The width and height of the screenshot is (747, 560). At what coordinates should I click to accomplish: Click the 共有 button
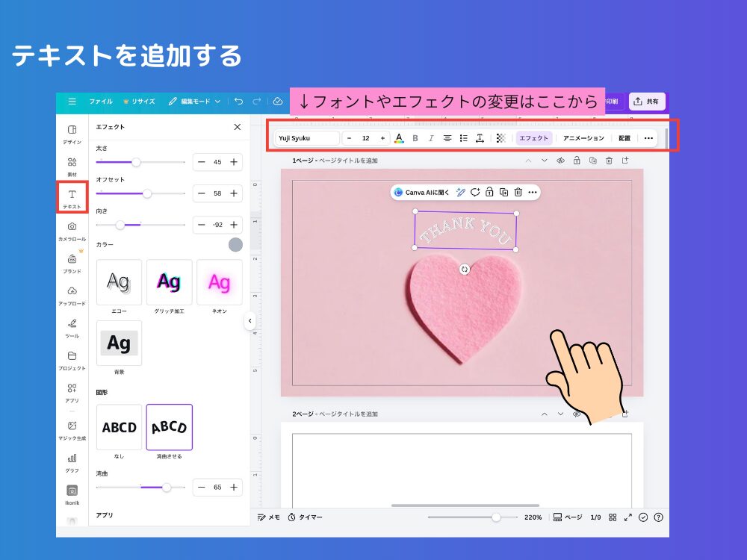tap(648, 102)
